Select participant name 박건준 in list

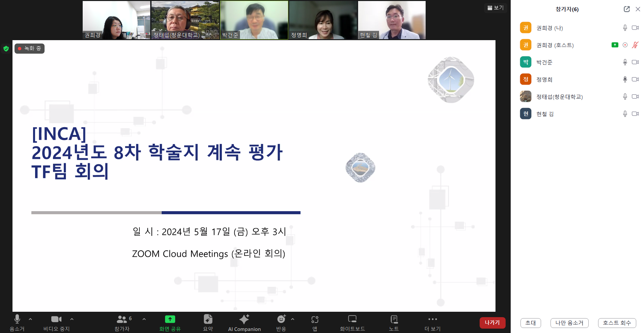[544, 62]
